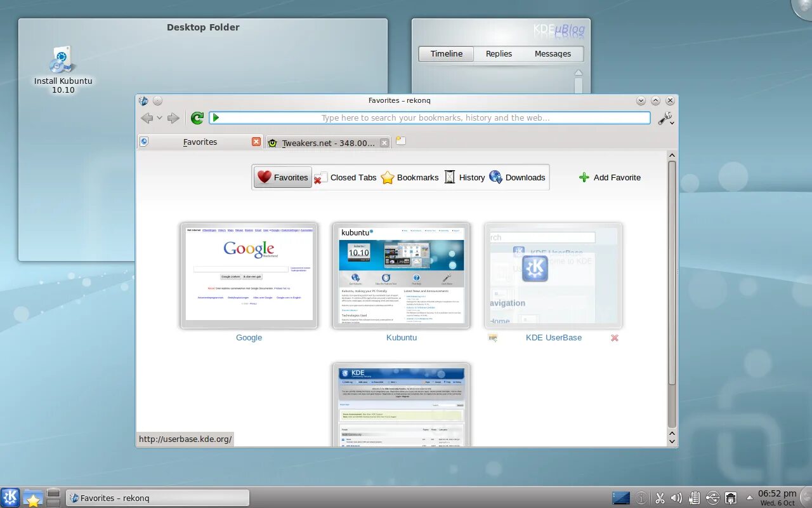Select Timeline tab in KDE uBlog widget
The width and height of the screenshot is (812, 508).
click(447, 54)
